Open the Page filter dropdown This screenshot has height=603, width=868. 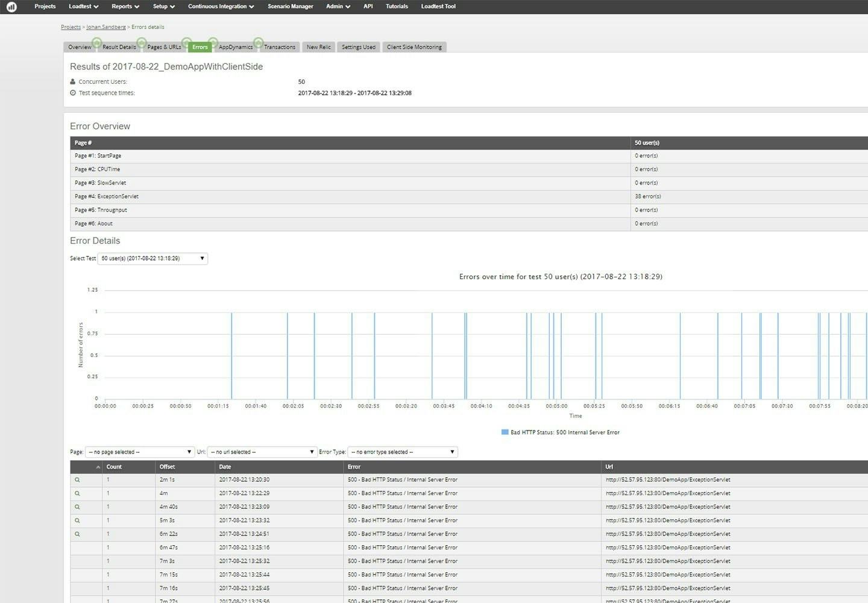point(139,452)
